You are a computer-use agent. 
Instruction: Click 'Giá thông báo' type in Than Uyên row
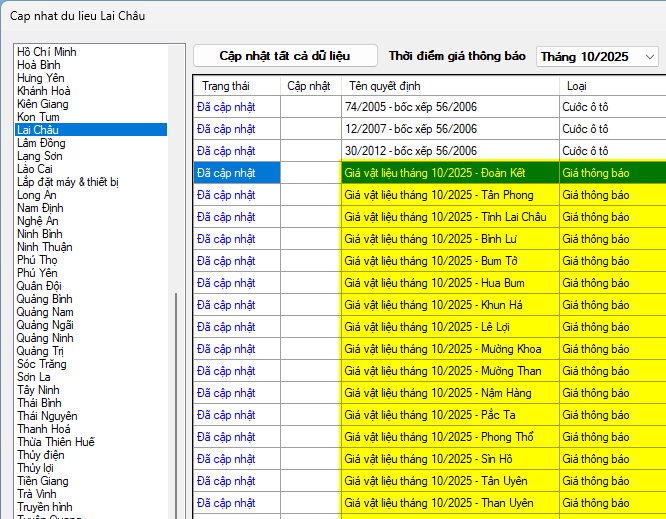point(596,503)
